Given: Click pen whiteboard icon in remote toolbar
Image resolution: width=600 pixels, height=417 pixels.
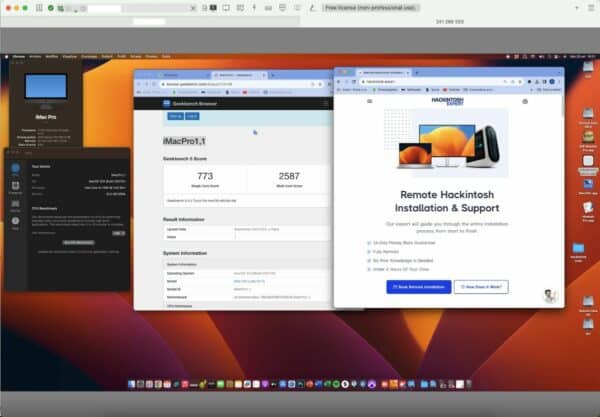Looking at the screenshot, I should click(x=312, y=8).
